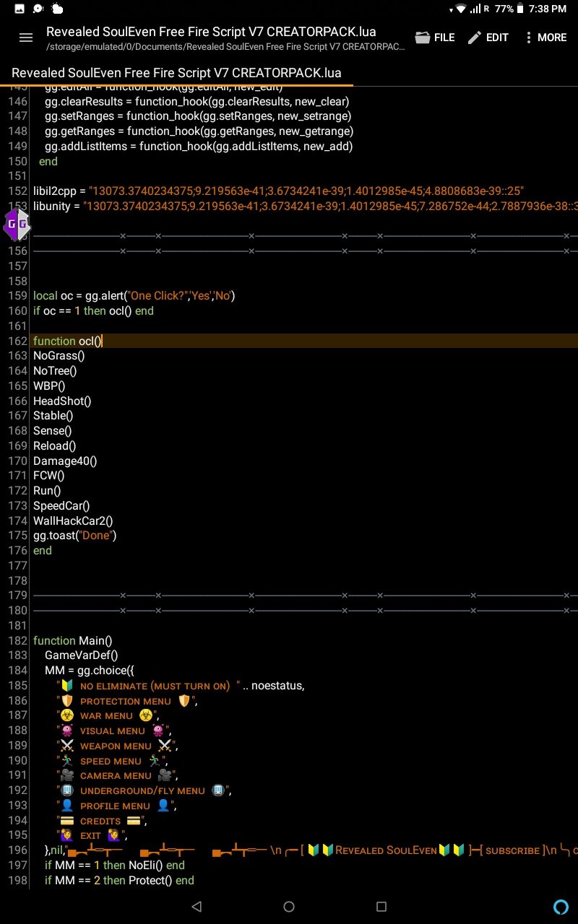The width and height of the screenshot is (578, 924).
Task: Tap the floating GameGuardian GG icon
Action: (17, 225)
